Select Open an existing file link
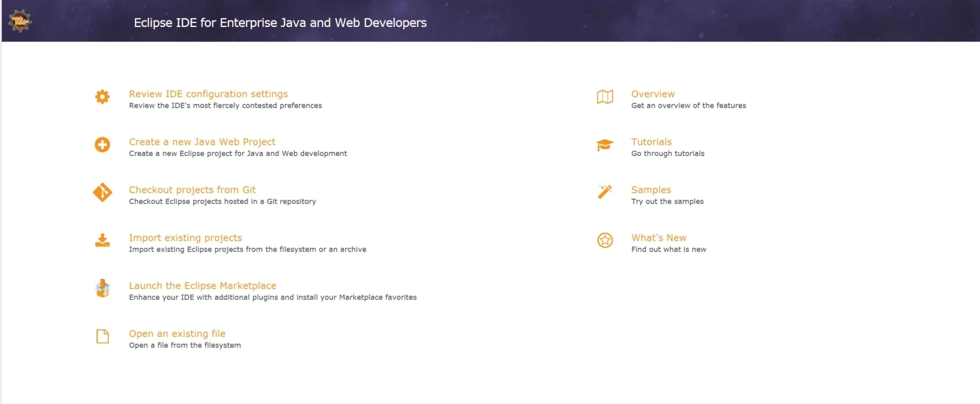Viewport: 980px width, 404px height. (x=177, y=334)
